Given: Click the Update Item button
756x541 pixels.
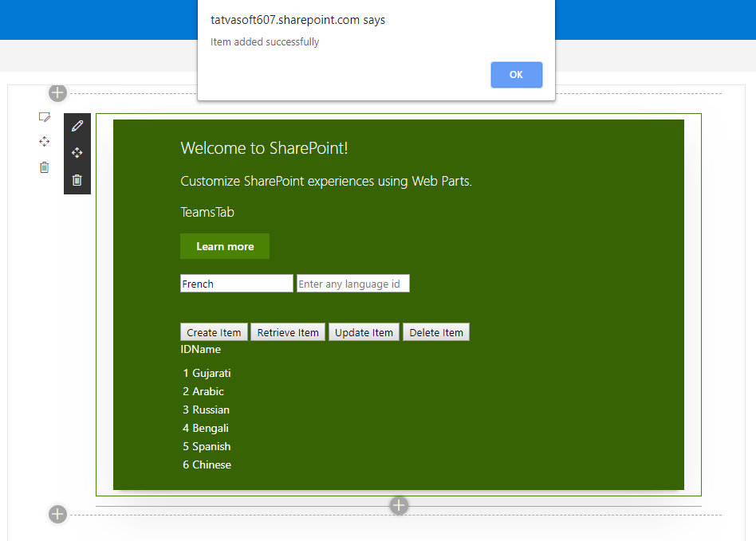Looking at the screenshot, I should point(364,332).
